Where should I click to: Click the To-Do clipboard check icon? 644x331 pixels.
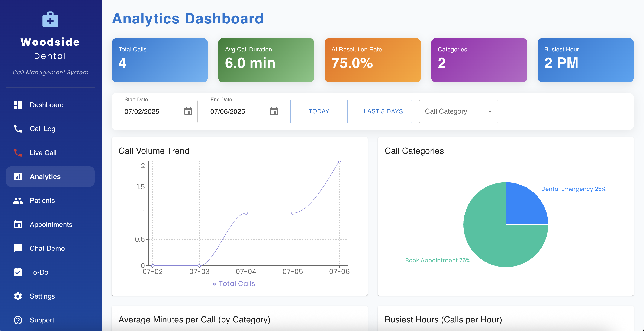(x=18, y=272)
